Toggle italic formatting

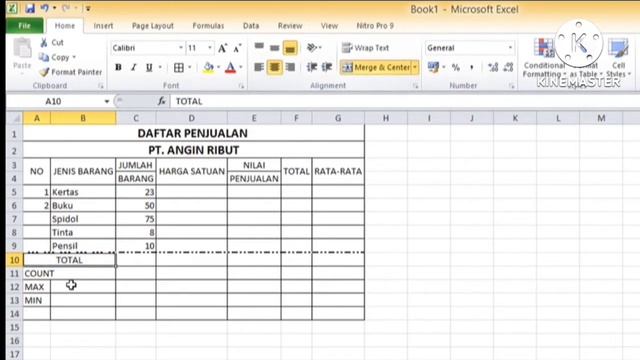coord(133,67)
